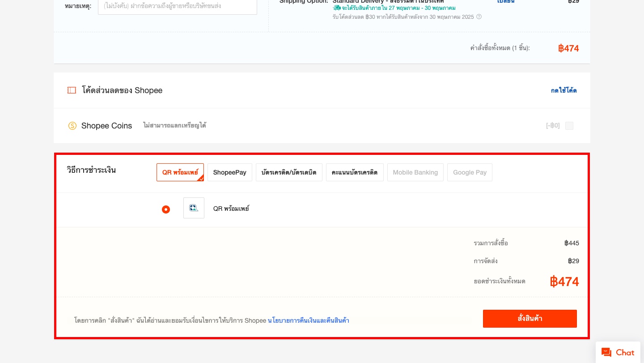The height and width of the screenshot is (363, 644).
Task: Click the วิธีการชำระเงิน section heading
Action: (91, 170)
